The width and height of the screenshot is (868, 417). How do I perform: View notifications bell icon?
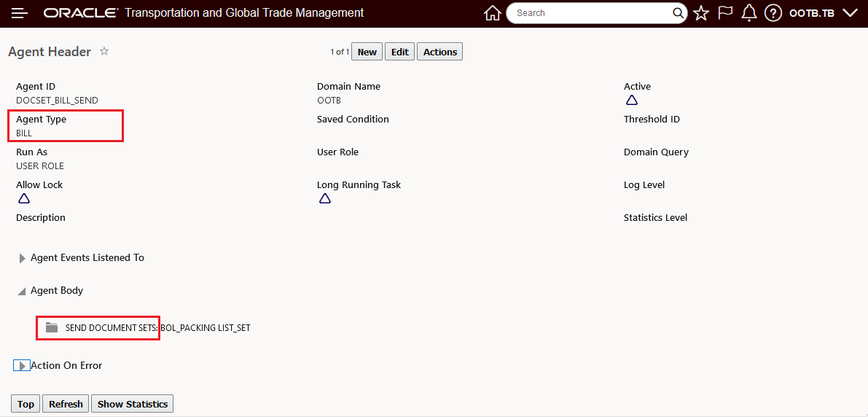(x=748, y=13)
